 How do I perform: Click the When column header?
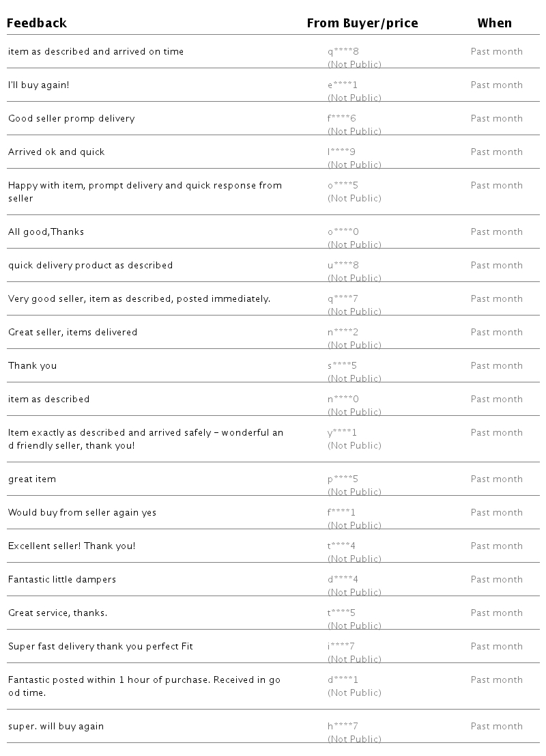point(494,23)
